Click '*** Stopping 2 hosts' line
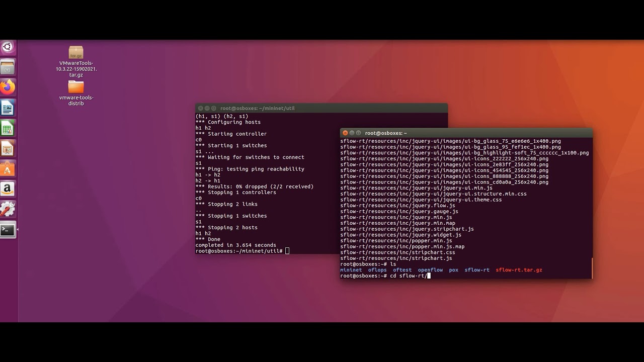 pyautogui.click(x=226, y=228)
